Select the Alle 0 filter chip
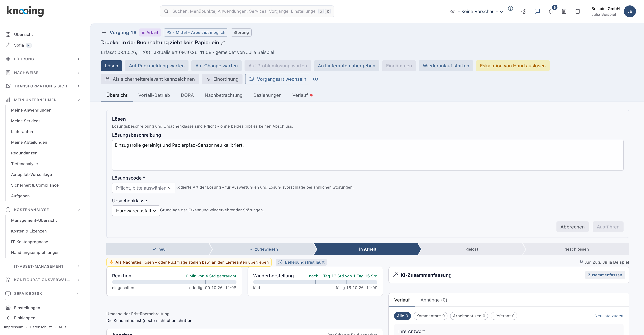 [x=402, y=316]
